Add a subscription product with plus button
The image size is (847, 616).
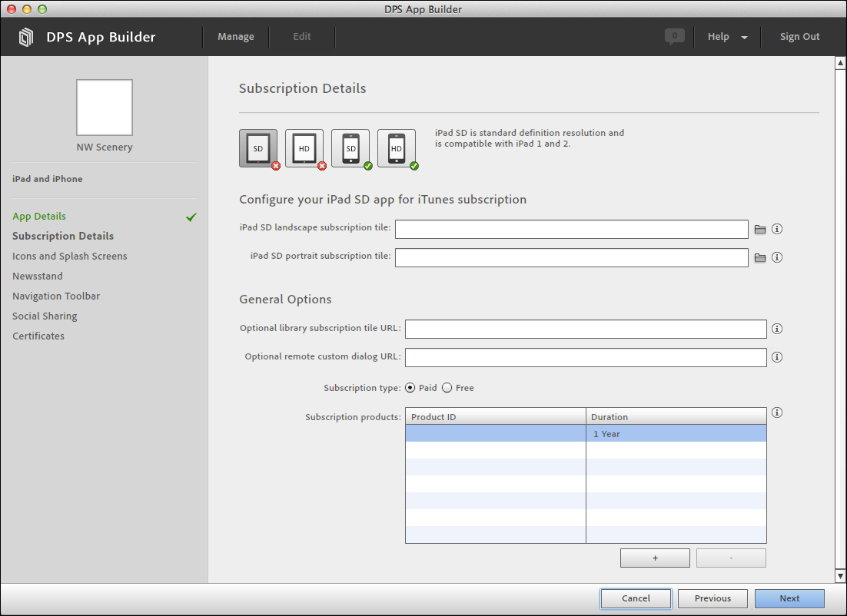click(x=656, y=558)
